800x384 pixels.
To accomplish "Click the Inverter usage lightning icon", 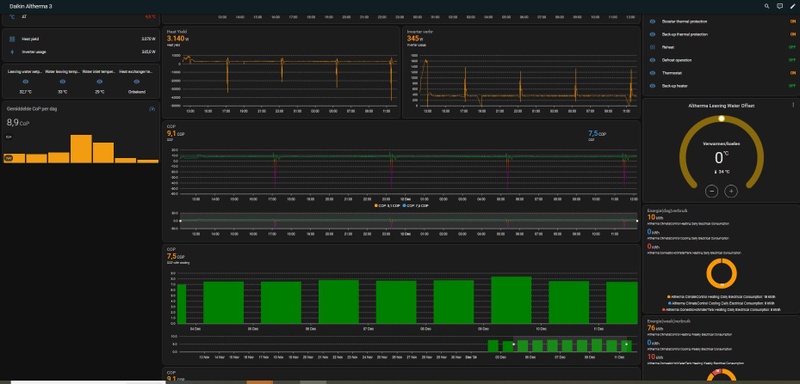I will (12, 52).
